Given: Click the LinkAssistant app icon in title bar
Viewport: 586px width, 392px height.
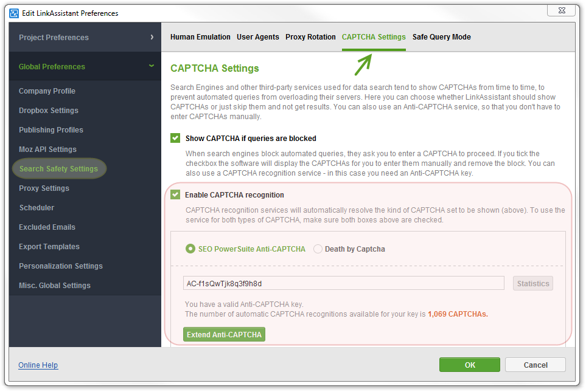Looking at the screenshot, I should (x=14, y=13).
